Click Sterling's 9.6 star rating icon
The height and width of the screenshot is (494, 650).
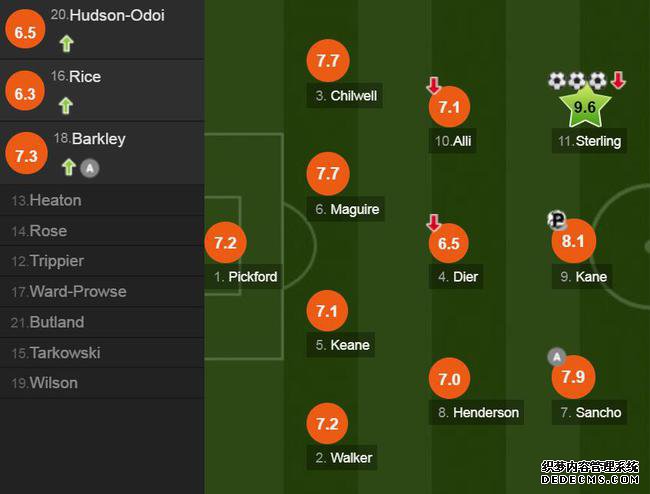click(x=585, y=107)
